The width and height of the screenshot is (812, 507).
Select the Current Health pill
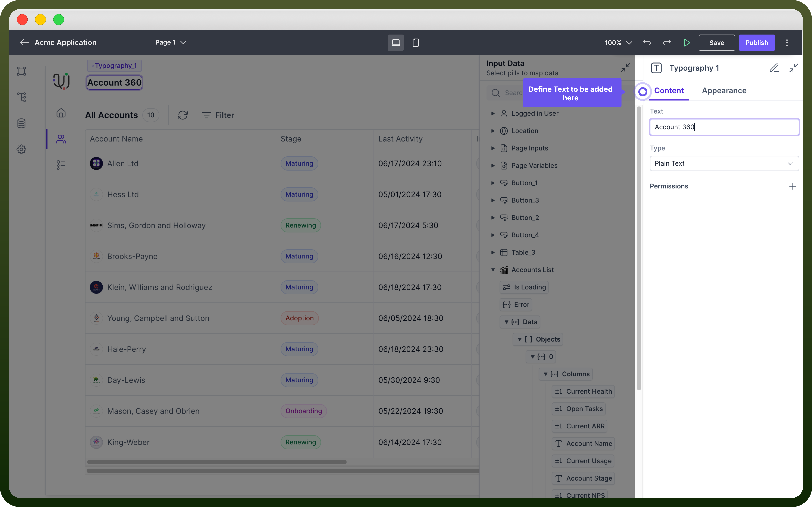(x=583, y=391)
